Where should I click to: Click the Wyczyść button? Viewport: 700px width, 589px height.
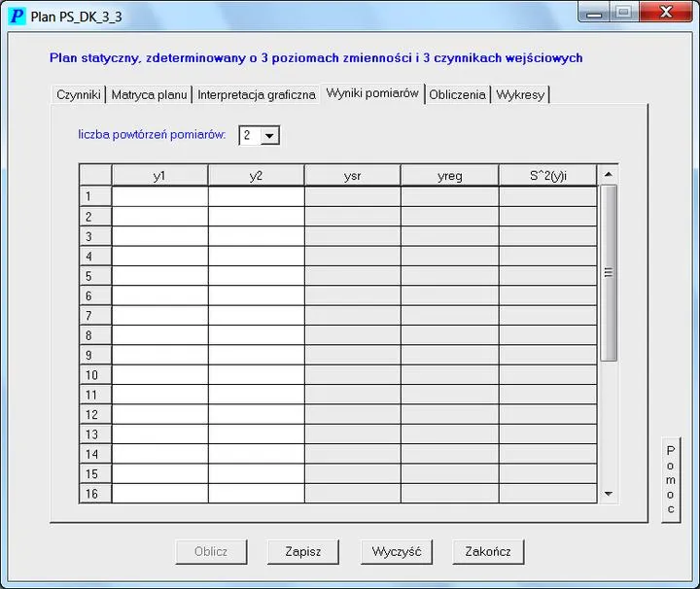coord(397,552)
